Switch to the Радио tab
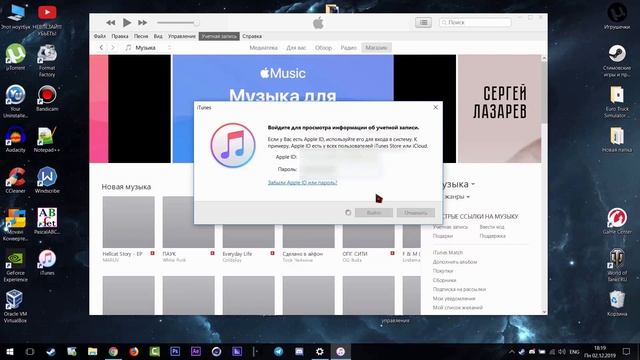640x360 pixels. click(x=349, y=48)
